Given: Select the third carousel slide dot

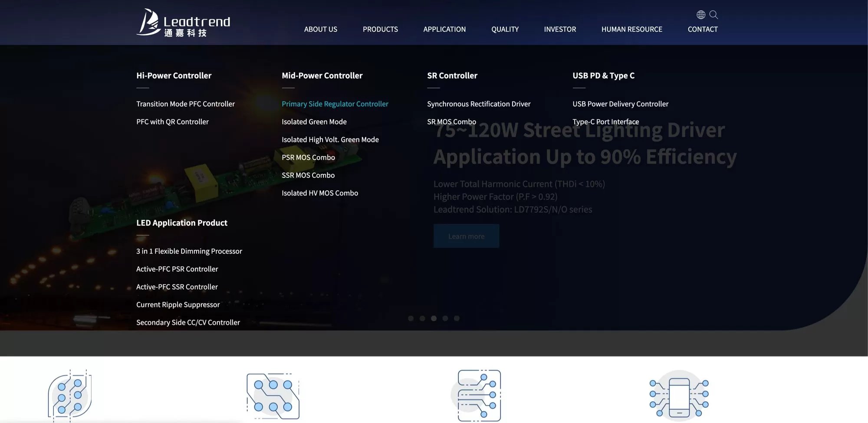Looking at the screenshot, I should [434, 318].
